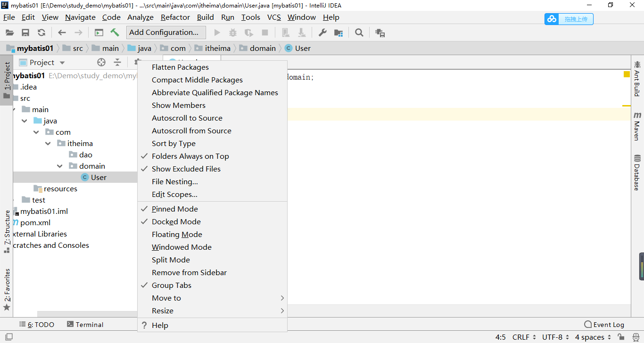
Task: Enable Autoscroll to Source option
Action: pyautogui.click(x=212, y=118)
